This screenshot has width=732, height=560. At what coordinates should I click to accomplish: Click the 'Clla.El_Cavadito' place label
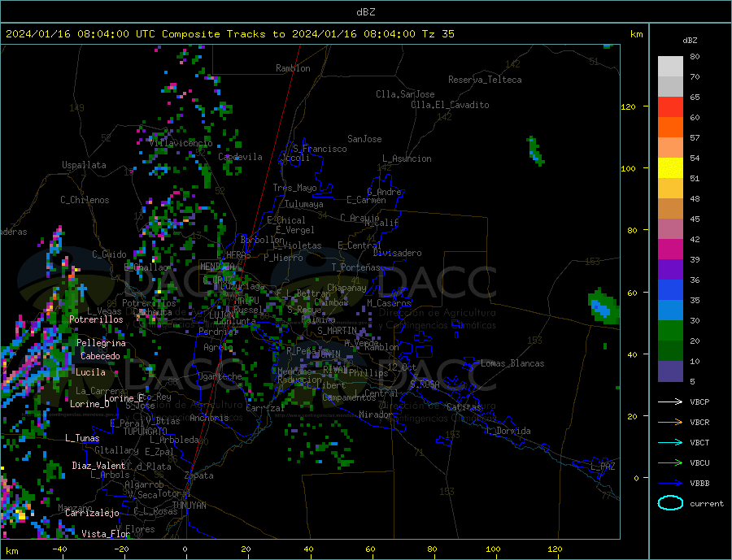tap(450, 105)
